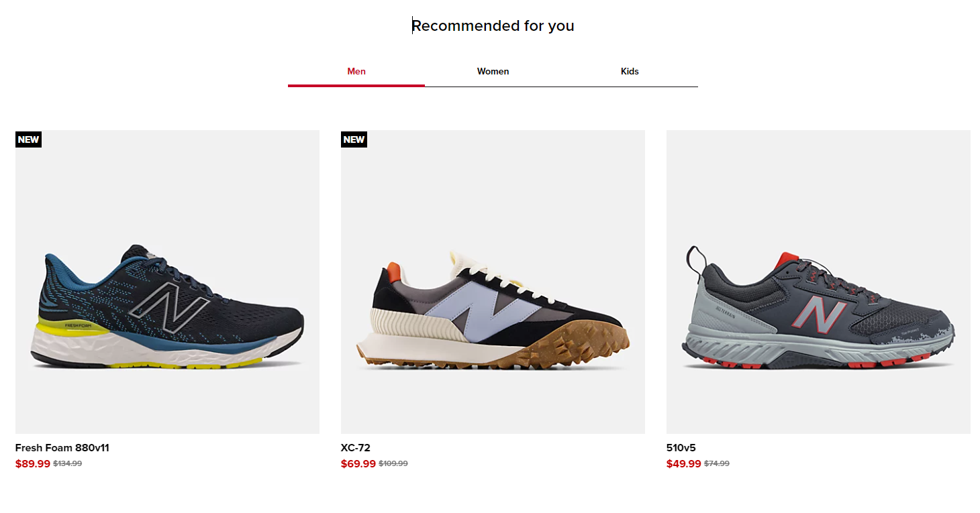Switch to the Women tab

coord(493,71)
